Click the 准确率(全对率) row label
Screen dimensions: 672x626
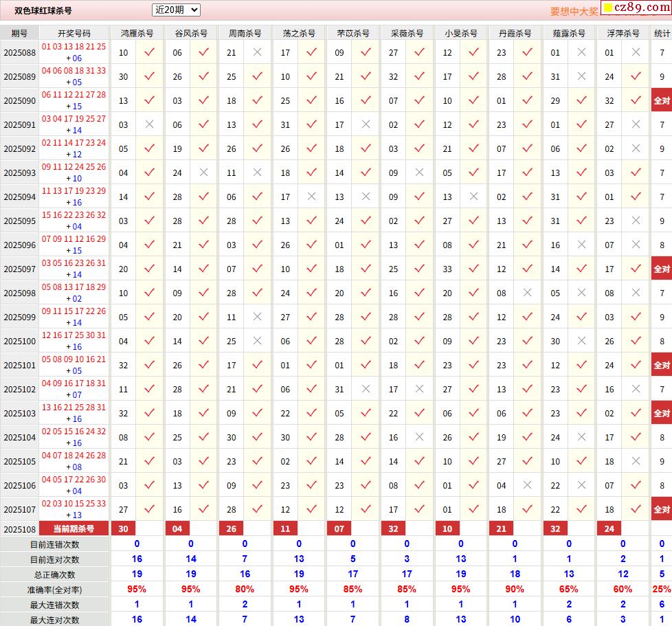tap(54, 590)
